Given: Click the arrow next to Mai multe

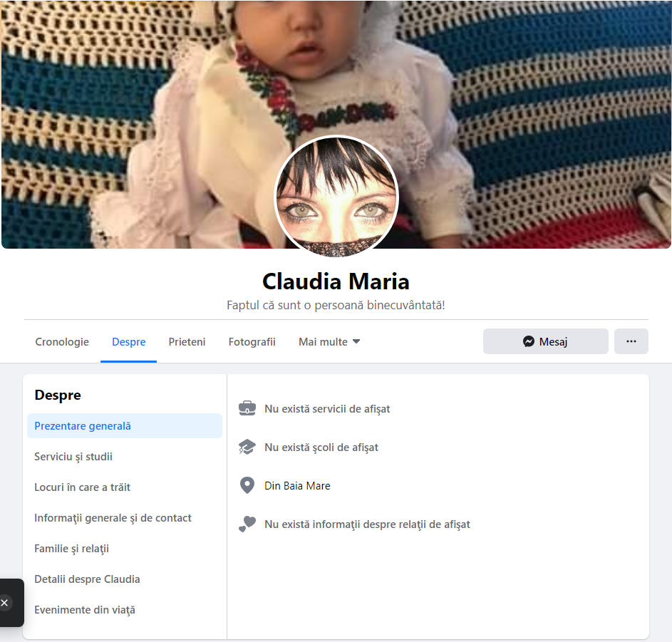Looking at the screenshot, I should 356,341.
